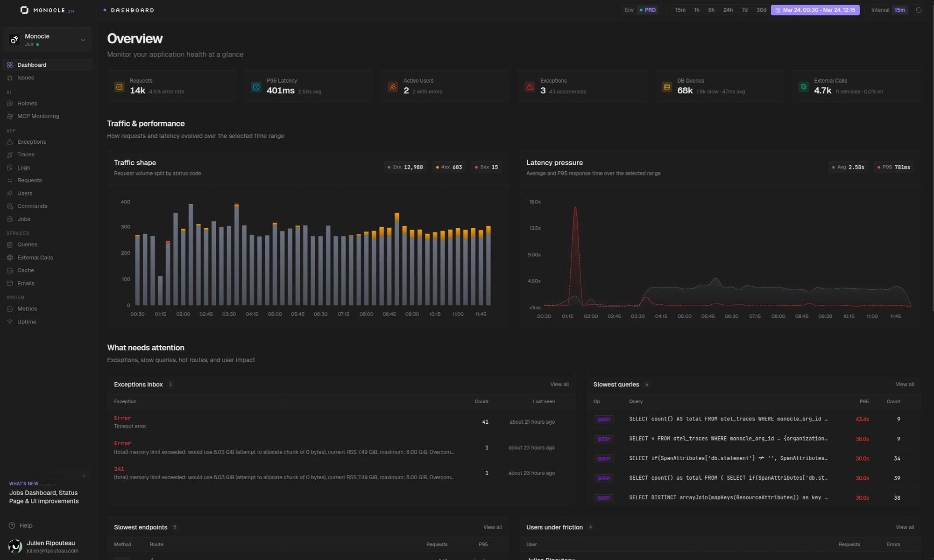
Task: Refresh the dashboard data
Action: (919, 10)
